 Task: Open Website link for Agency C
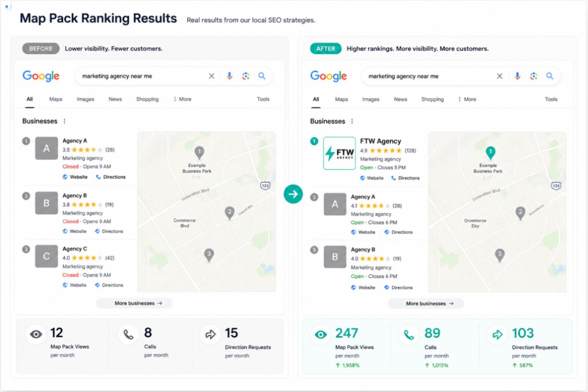tap(75, 285)
